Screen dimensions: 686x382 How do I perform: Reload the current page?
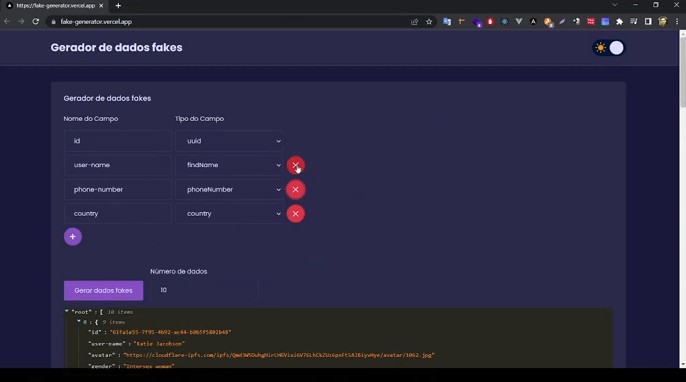tap(35, 21)
